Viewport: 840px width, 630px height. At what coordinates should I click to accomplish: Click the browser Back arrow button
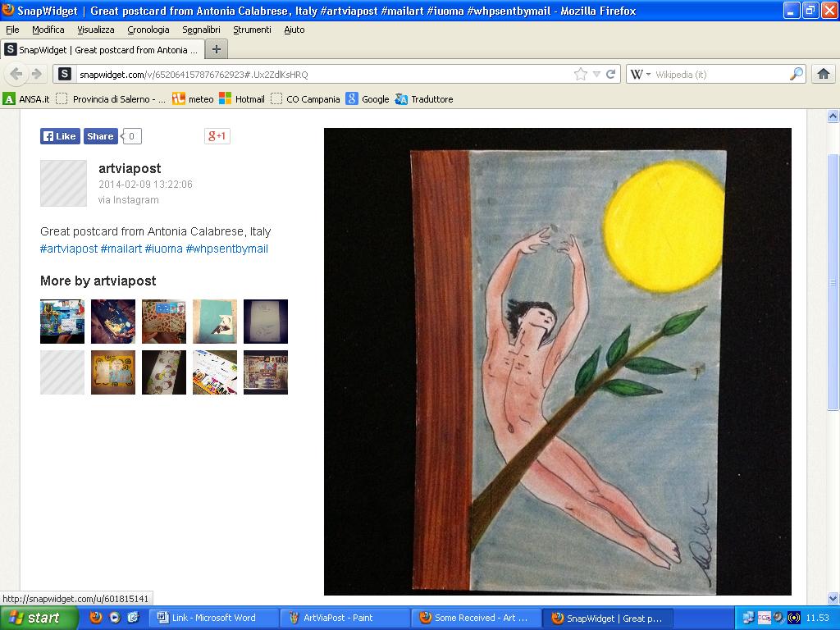pos(16,74)
